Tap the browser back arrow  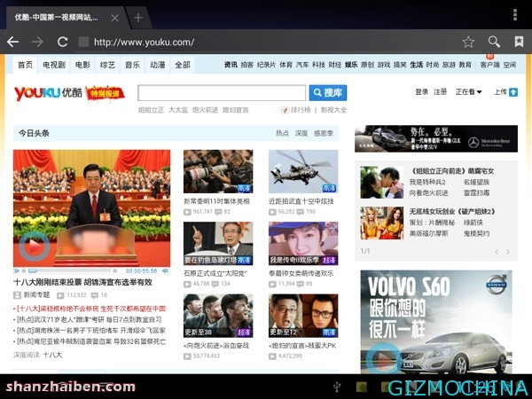(x=12, y=42)
